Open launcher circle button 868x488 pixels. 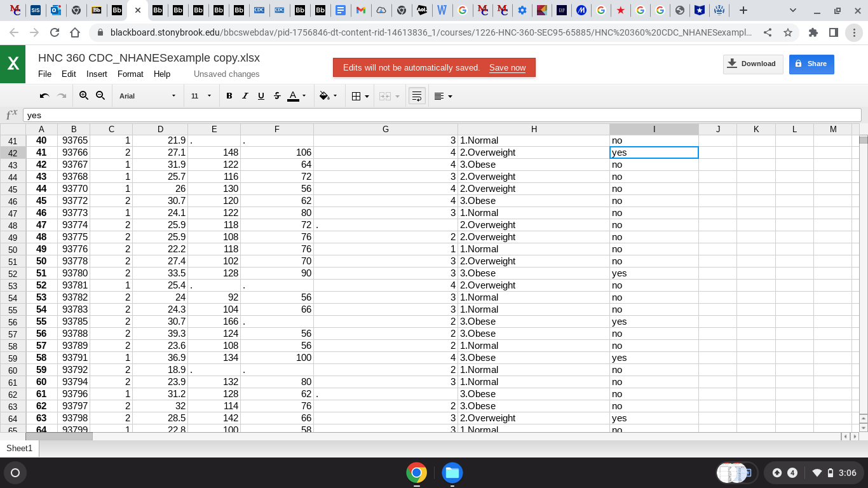click(x=15, y=473)
